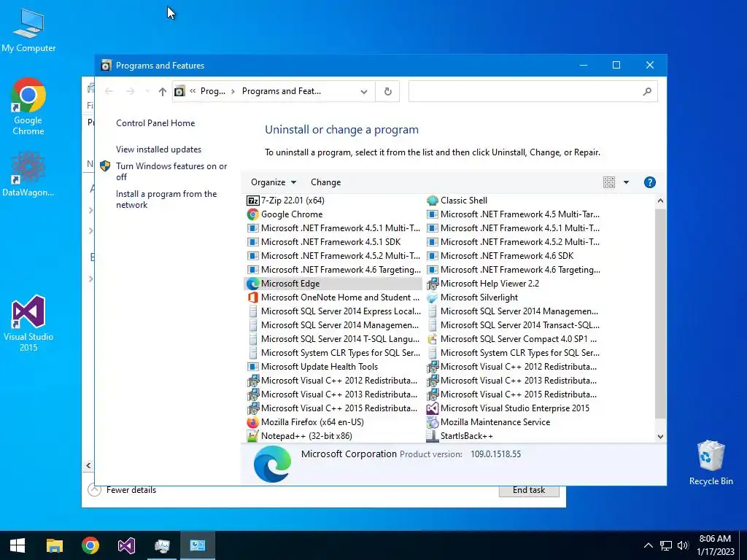Click the Prog... breadcrumb segment
Image resolution: width=747 pixels, height=560 pixels.
click(212, 91)
